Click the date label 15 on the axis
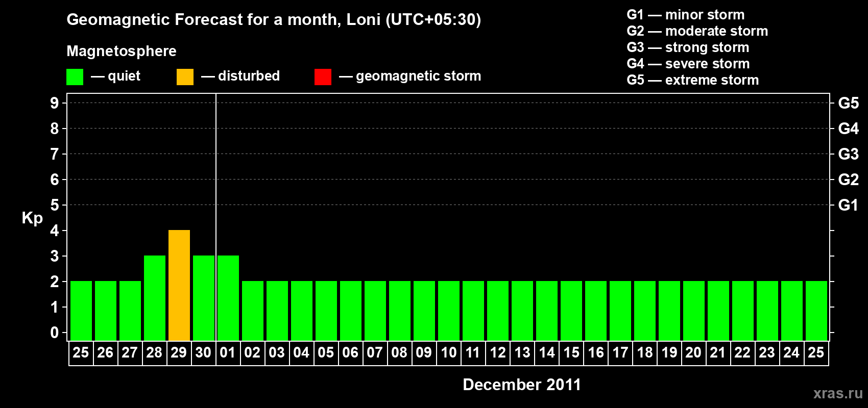This screenshot has width=868, height=408. 571,353
